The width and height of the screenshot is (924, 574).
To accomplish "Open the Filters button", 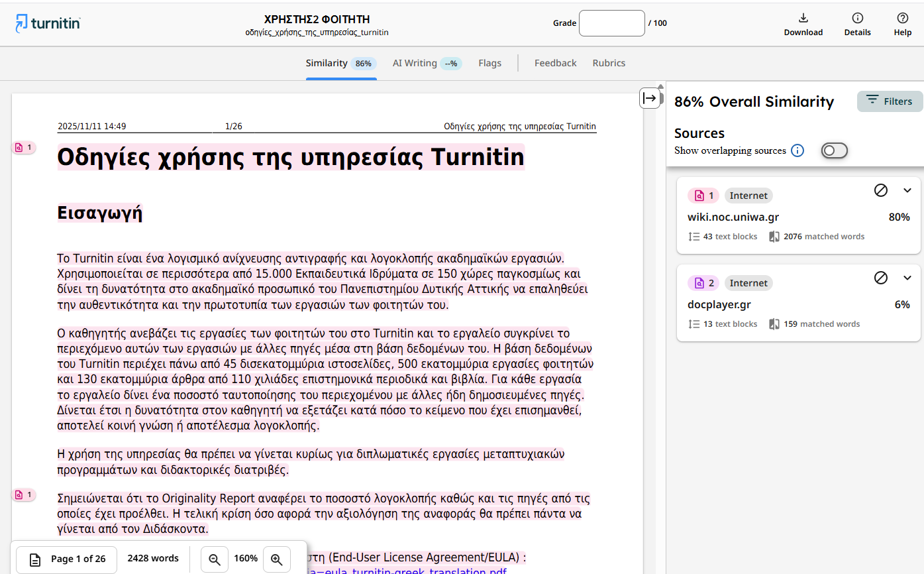I will pyautogui.click(x=890, y=101).
